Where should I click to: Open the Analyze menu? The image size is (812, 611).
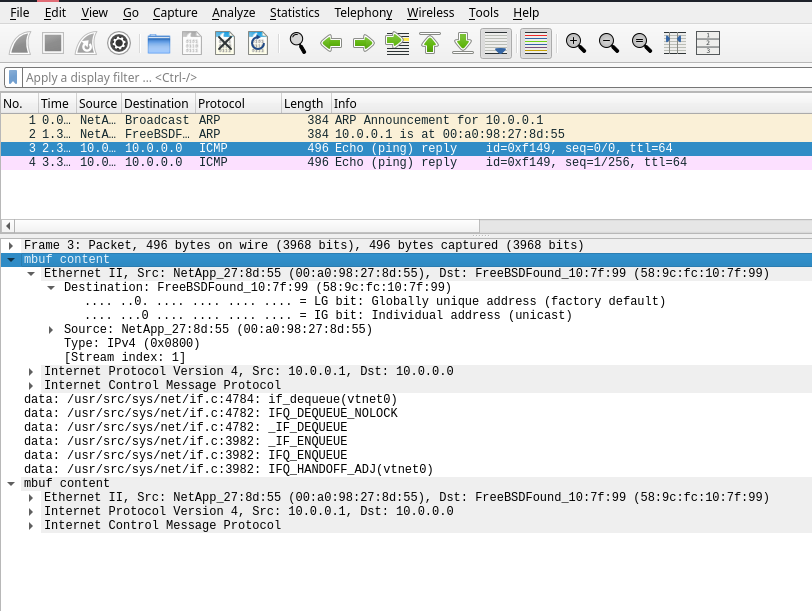[x=233, y=13]
